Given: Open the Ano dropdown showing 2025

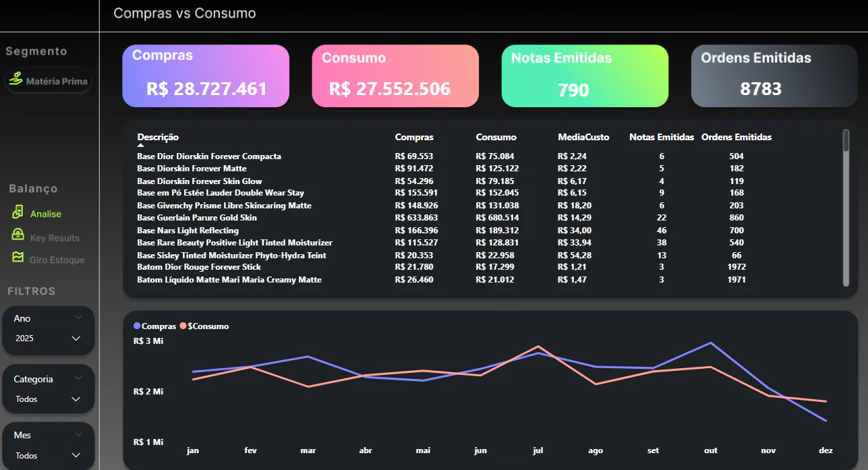Looking at the screenshot, I should tap(48, 338).
